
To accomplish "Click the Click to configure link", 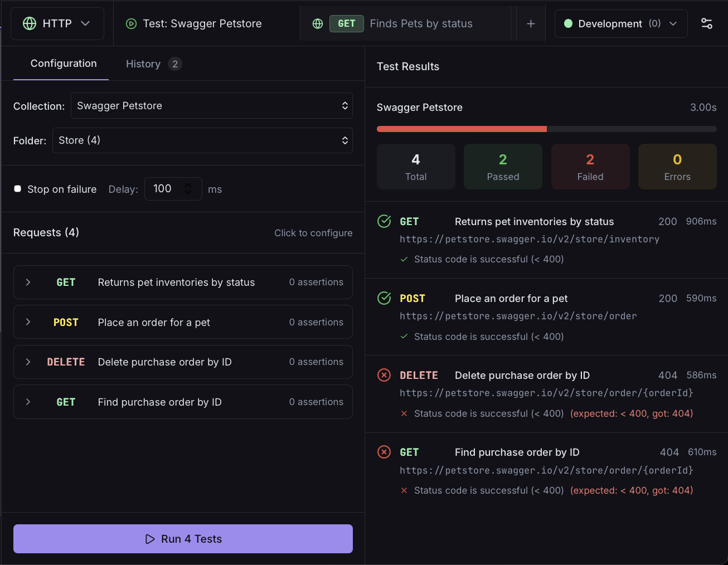I will point(313,233).
